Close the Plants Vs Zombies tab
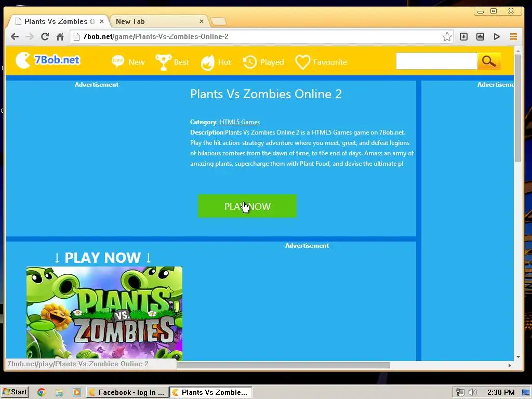532x399 pixels. coord(101,21)
